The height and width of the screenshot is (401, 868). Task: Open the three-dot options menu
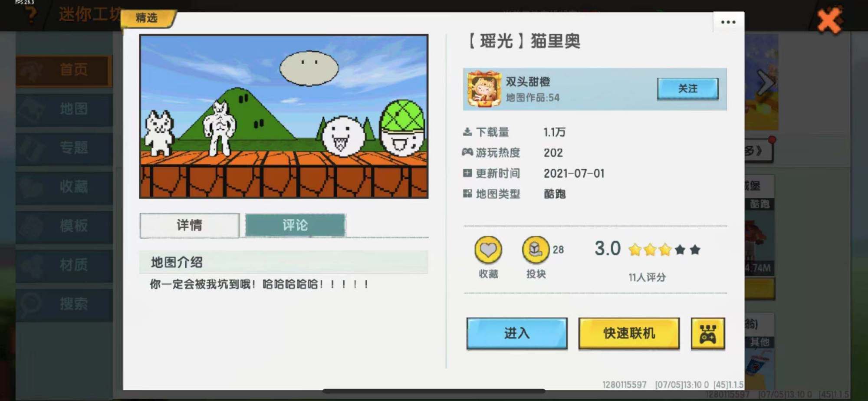[x=727, y=22]
